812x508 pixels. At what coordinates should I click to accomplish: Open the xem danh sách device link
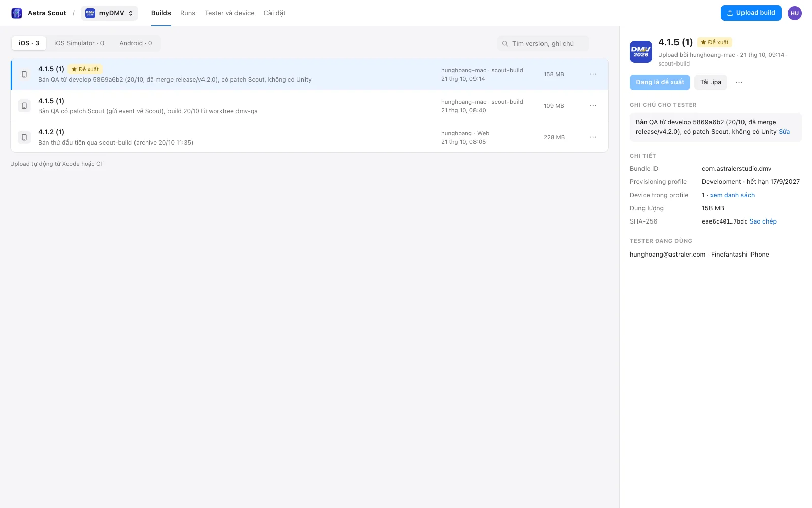pos(732,195)
